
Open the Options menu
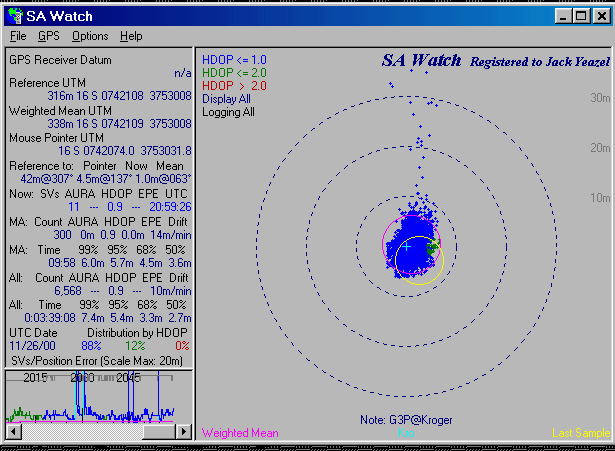(x=90, y=36)
